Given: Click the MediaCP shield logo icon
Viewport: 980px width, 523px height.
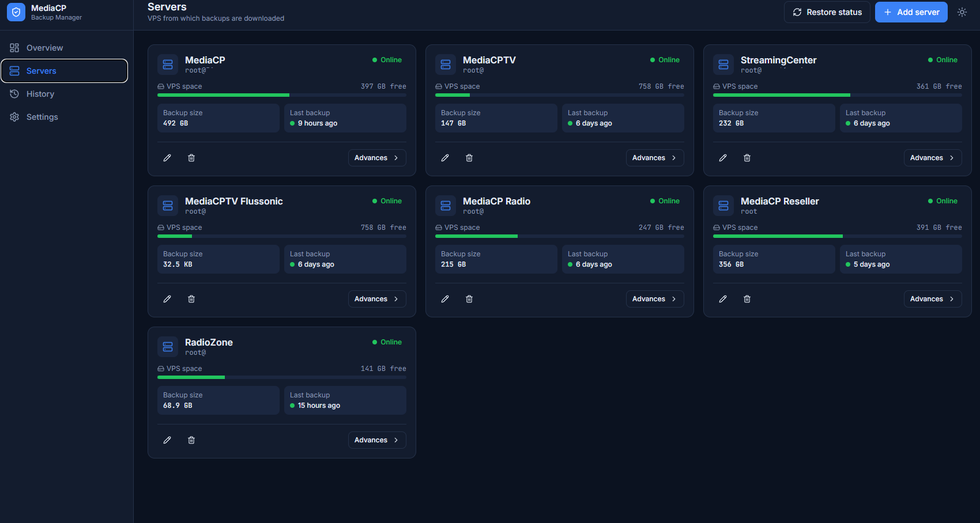Looking at the screenshot, I should (x=16, y=12).
